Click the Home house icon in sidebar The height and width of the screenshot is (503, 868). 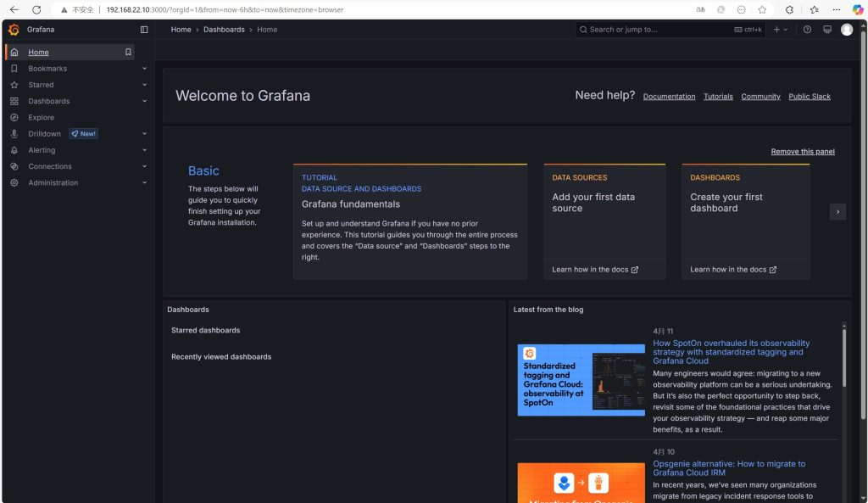pyautogui.click(x=14, y=52)
